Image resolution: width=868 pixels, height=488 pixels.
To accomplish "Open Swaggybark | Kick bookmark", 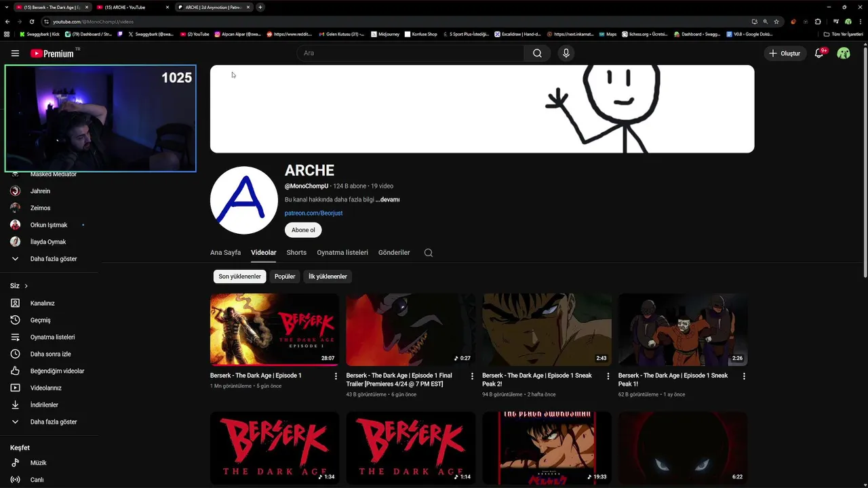I will pos(39,34).
